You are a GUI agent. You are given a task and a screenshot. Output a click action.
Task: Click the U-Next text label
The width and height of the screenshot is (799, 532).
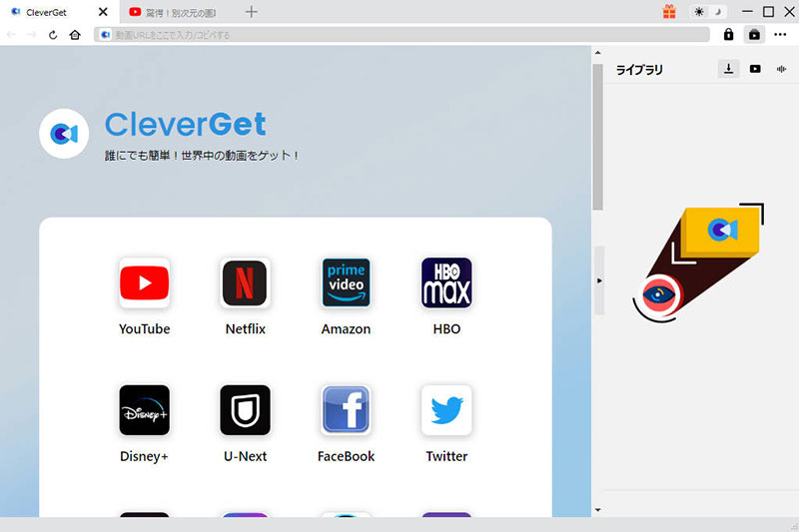pos(245,456)
